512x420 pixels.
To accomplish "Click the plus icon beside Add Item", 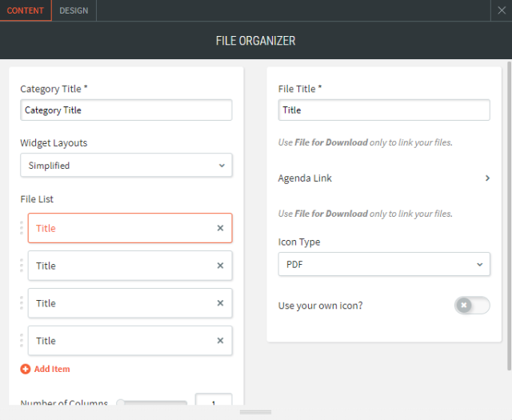I will 26,369.
